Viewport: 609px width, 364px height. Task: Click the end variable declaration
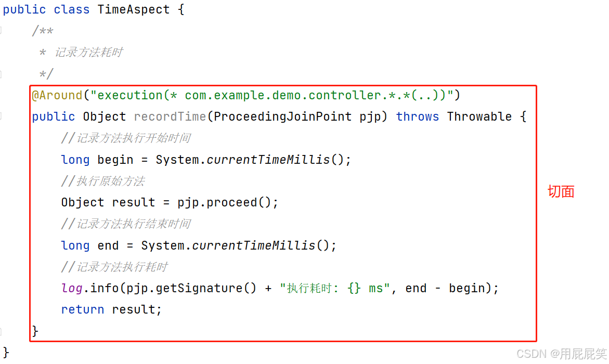coord(108,245)
